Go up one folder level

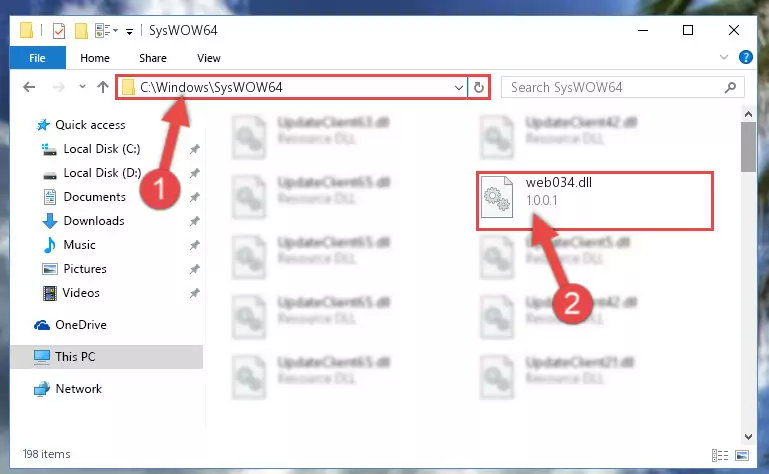pos(103,87)
